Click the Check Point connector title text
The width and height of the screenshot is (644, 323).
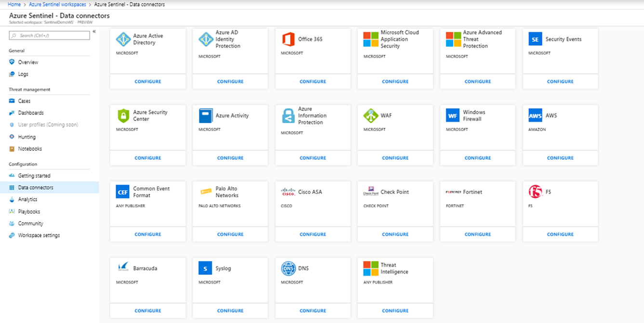(x=394, y=192)
